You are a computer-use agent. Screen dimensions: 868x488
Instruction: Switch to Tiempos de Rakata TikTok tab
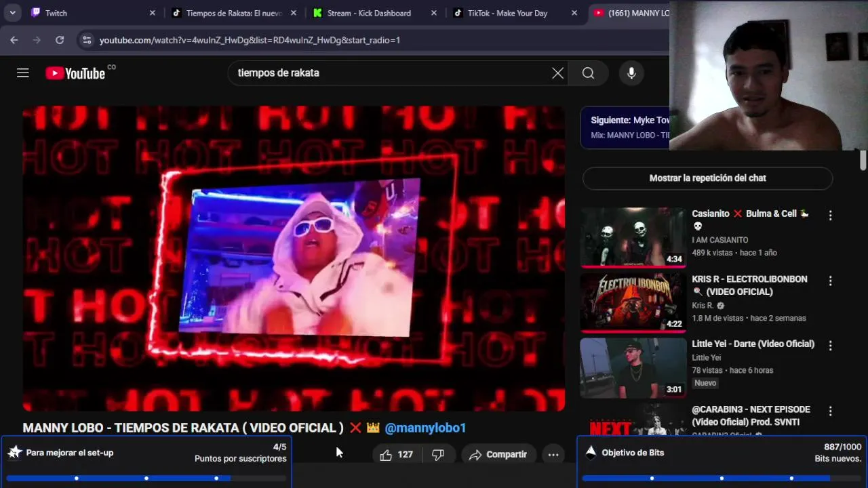[x=234, y=13]
